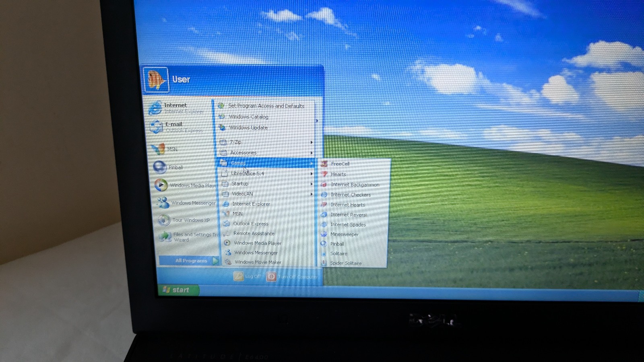The image size is (644, 362).
Task: Open Internet Hearts game
Action: 354,205
